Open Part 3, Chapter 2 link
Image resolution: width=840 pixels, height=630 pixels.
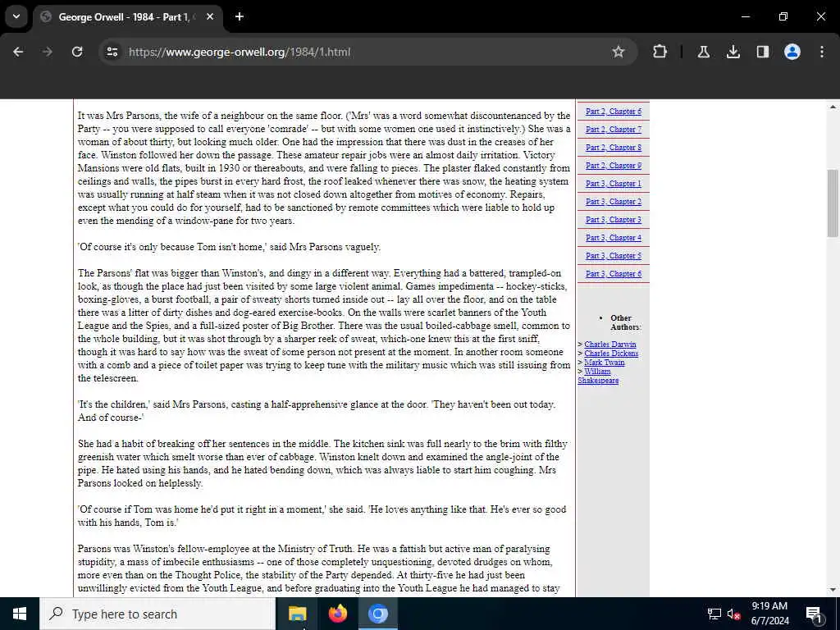[614, 202]
